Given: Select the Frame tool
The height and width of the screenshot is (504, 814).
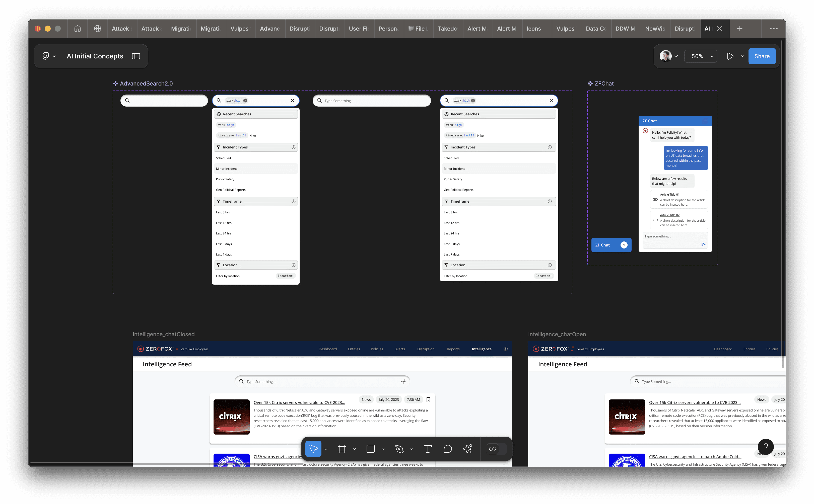Looking at the screenshot, I should coord(342,449).
